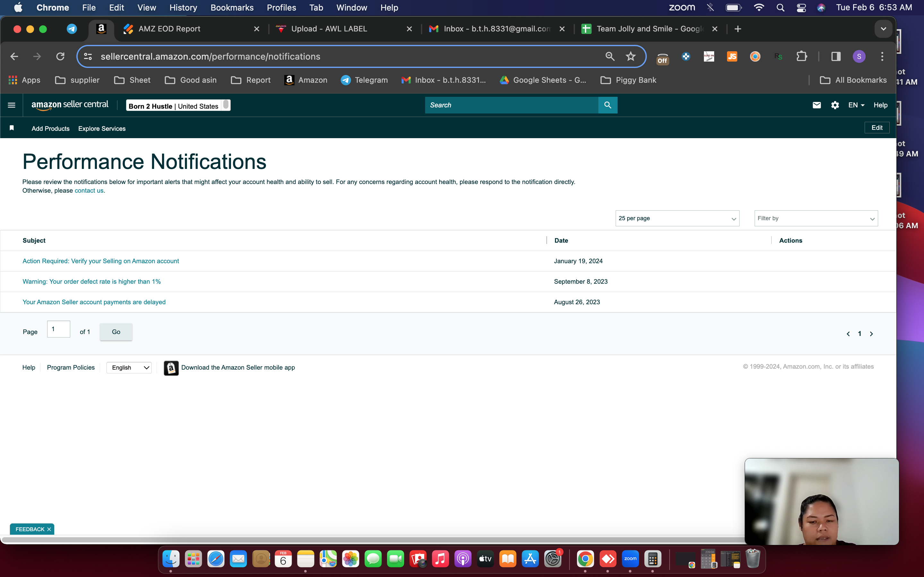Viewport: 924px width, 577px height.
Task: Click the teal search magnifier button
Action: click(607, 105)
